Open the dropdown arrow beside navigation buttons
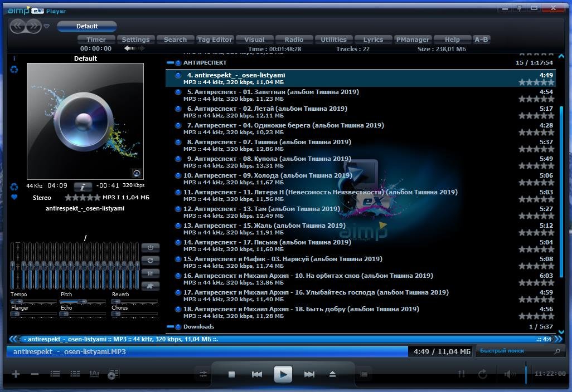572x392 pixels. pyautogui.click(x=47, y=26)
